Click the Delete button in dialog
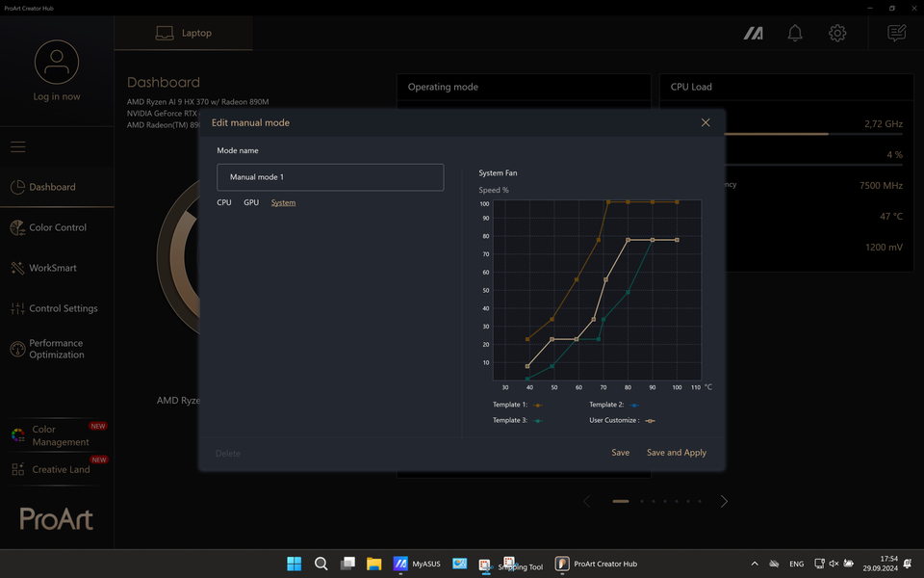Screen dimensions: 924x578 [x=228, y=454]
